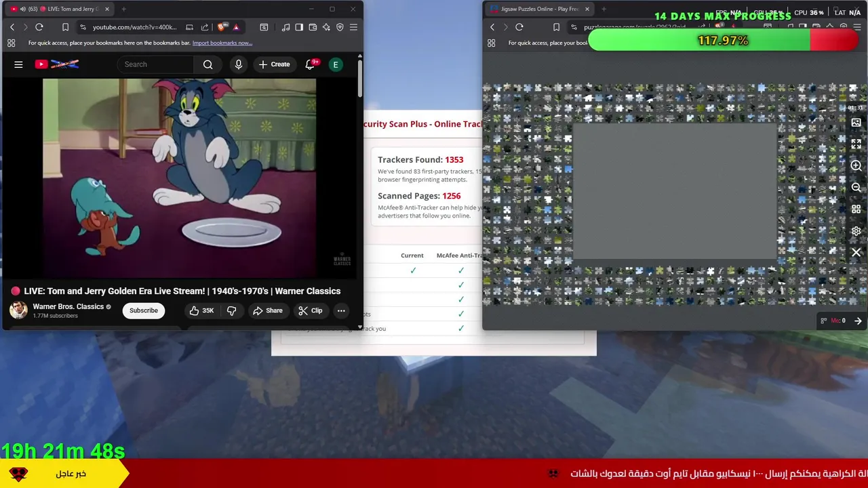
Task: Bookmark the puzzlegarage page
Action: 556,27
